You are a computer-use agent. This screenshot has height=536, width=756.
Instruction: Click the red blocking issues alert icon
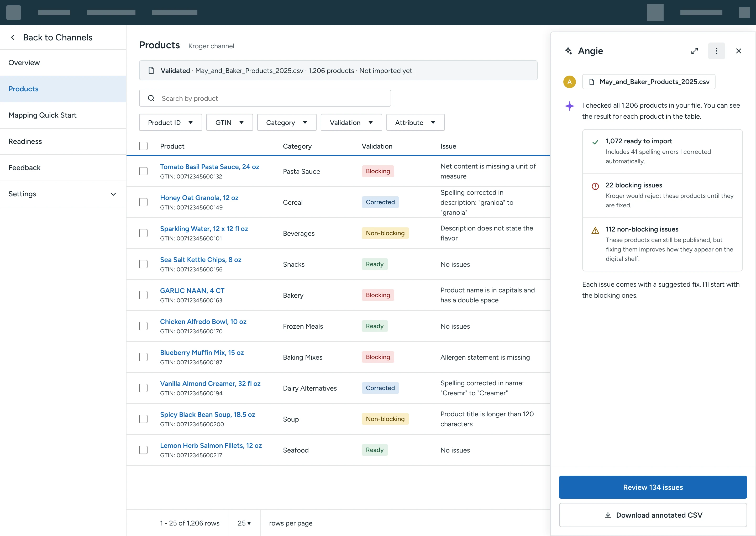(x=595, y=186)
